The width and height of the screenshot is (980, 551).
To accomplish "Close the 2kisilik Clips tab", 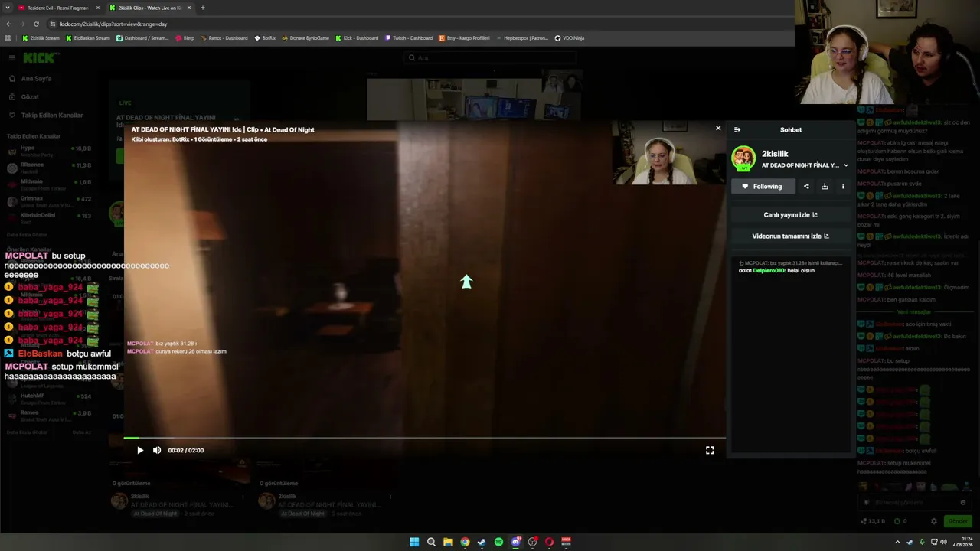I will coord(189,8).
